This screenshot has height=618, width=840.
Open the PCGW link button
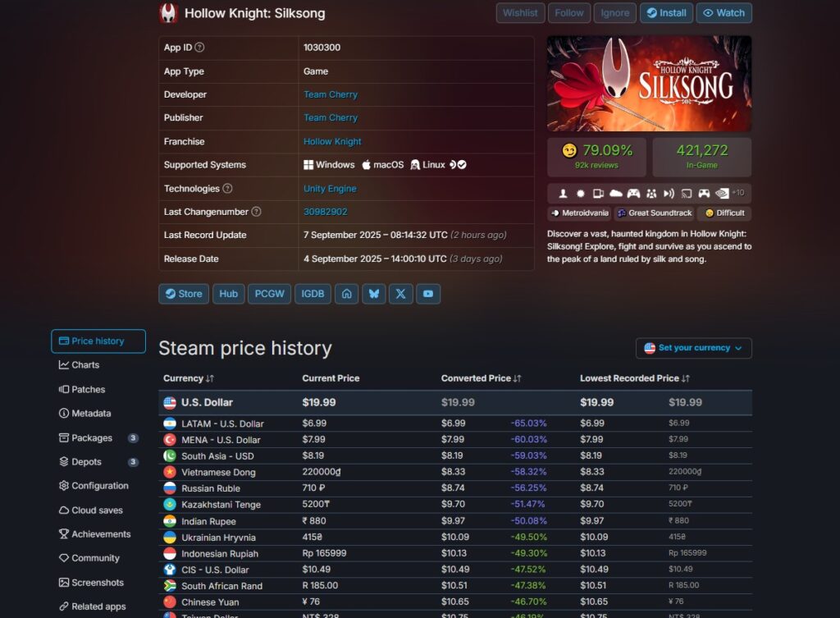pos(269,294)
